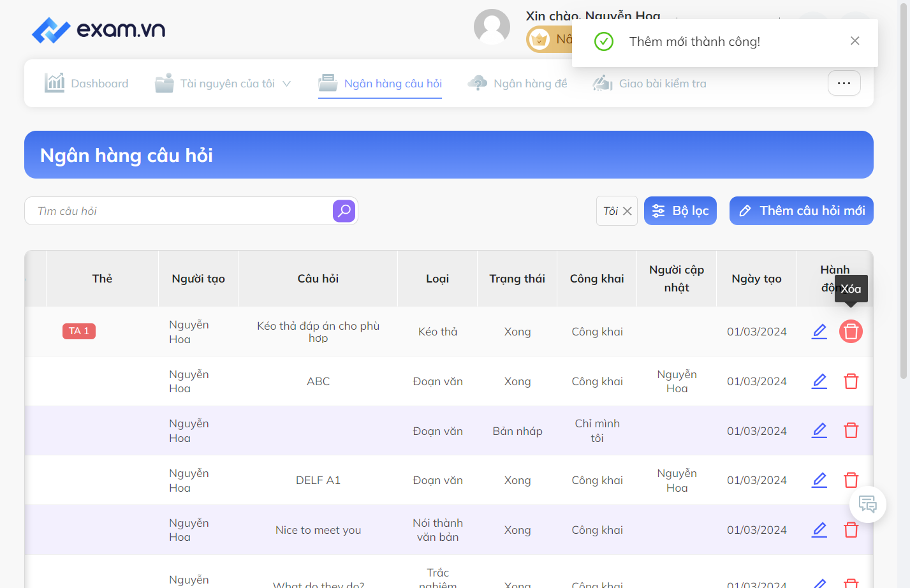Edit the Nice to meet you question
910x588 pixels.
(x=819, y=530)
